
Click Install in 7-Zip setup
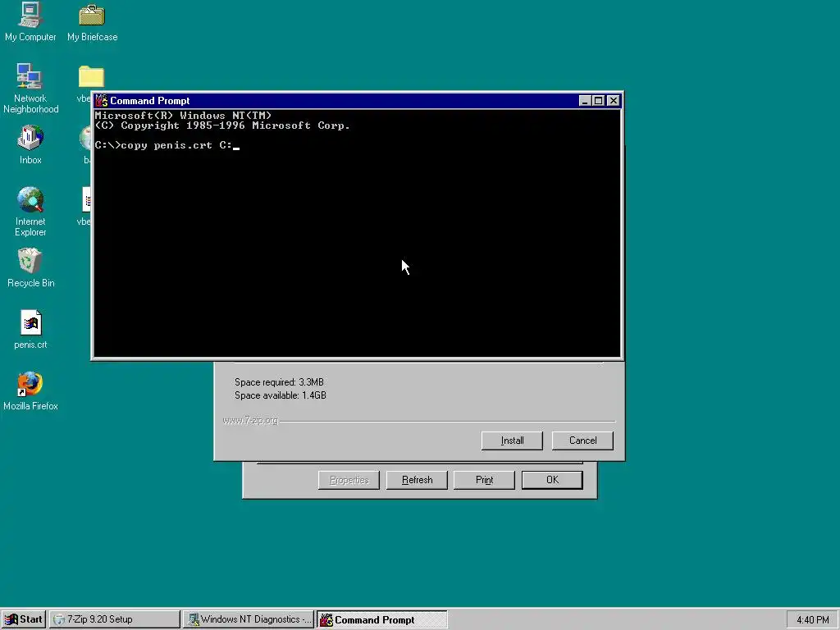(x=512, y=441)
